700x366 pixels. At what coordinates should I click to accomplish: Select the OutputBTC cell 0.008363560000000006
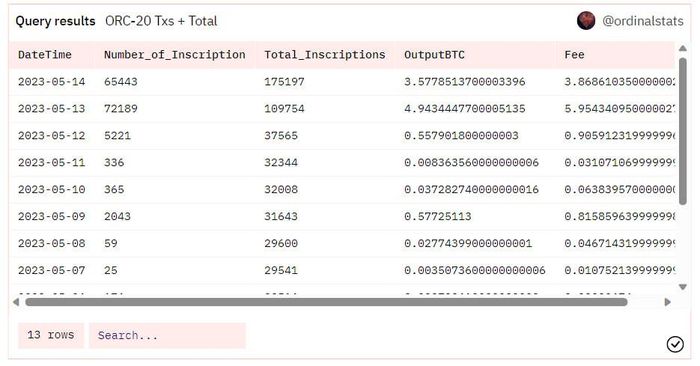(x=471, y=162)
